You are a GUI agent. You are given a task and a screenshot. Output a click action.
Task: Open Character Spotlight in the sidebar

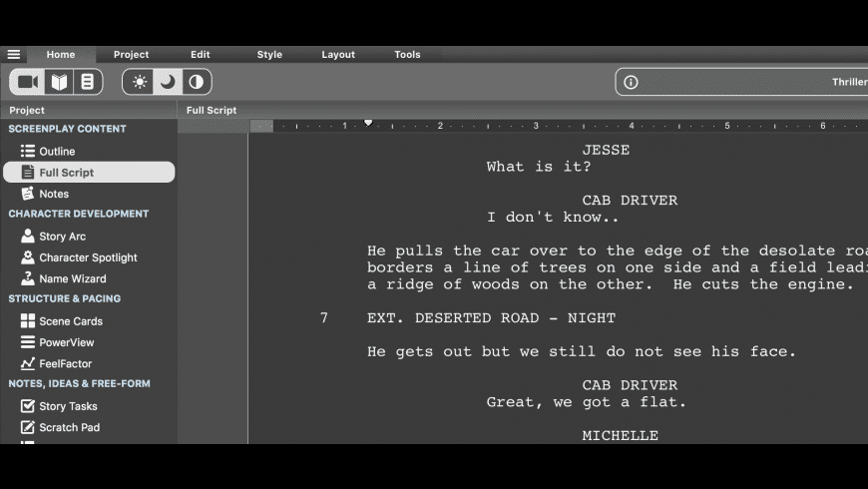click(89, 257)
